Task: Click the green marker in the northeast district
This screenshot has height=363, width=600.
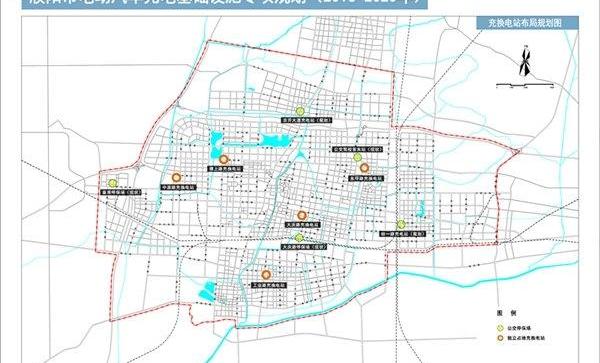Action: [x=357, y=157]
